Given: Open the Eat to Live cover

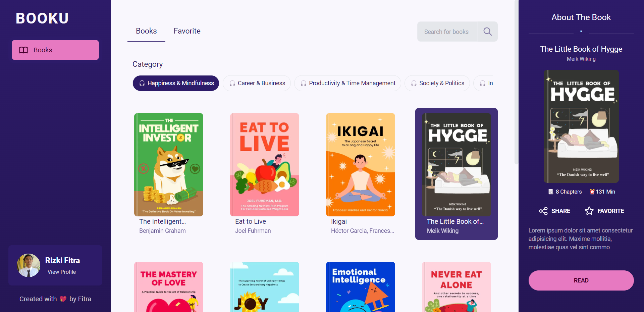Looking at the screenshot, I should click(x=265, y=165).
